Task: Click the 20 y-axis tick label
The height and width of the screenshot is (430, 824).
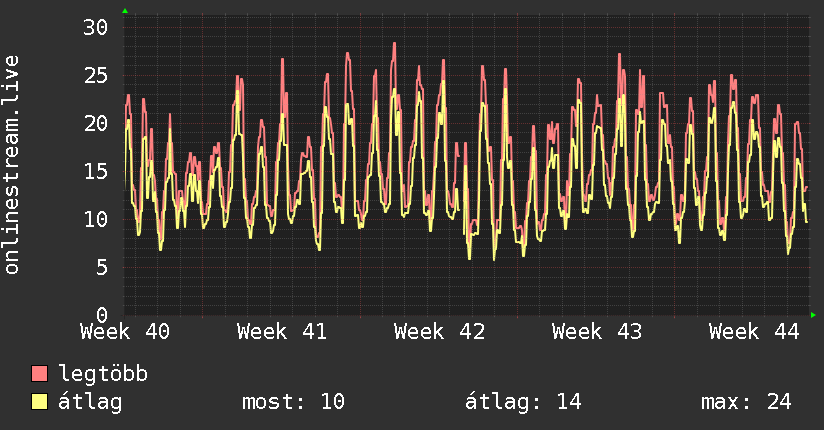Action: click(96, 124)
